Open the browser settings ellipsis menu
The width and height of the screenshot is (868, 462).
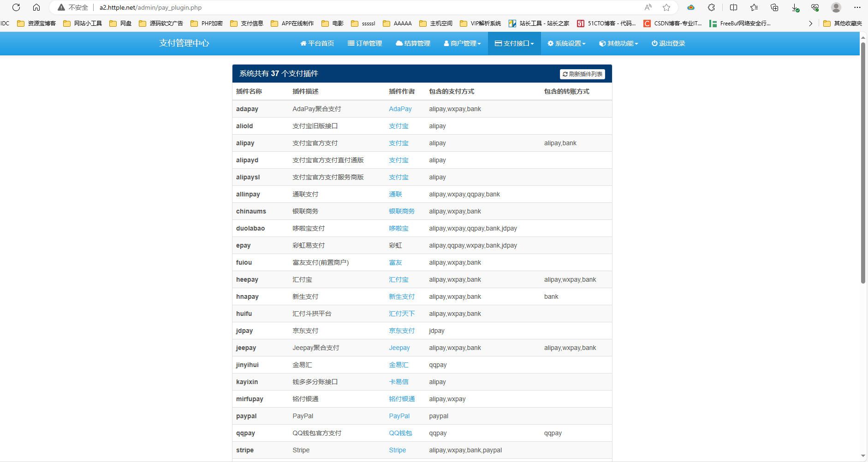pyautogui.click(x=857, y=7)
